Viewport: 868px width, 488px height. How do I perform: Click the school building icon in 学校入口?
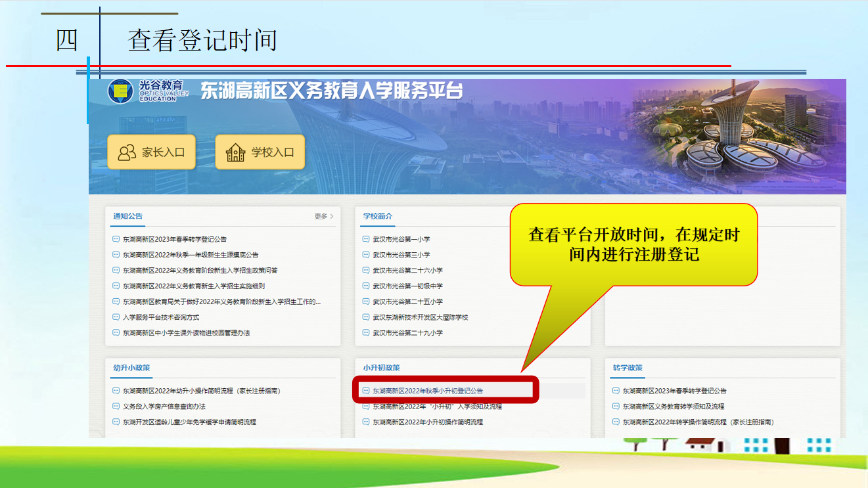click(x=235, y=152)
